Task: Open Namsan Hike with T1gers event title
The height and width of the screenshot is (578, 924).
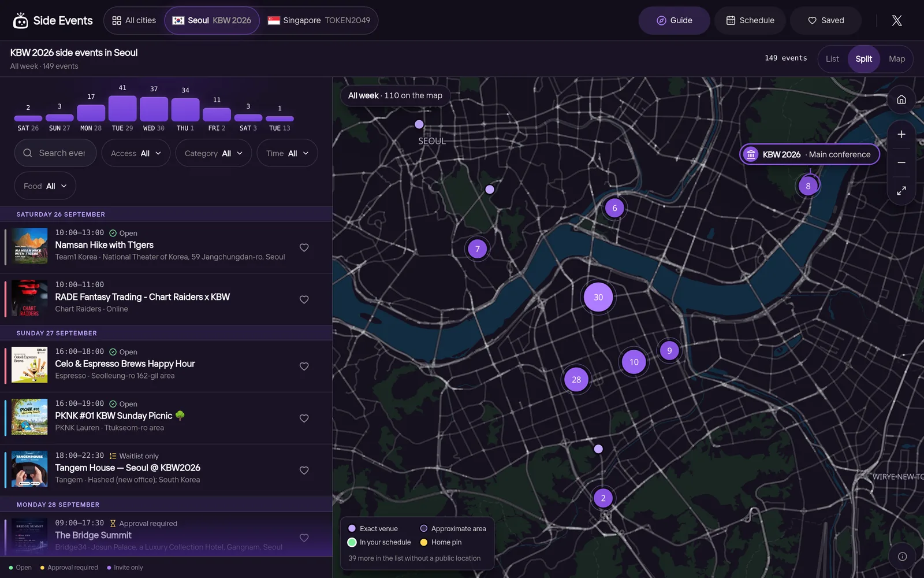Action: (105, 245)
